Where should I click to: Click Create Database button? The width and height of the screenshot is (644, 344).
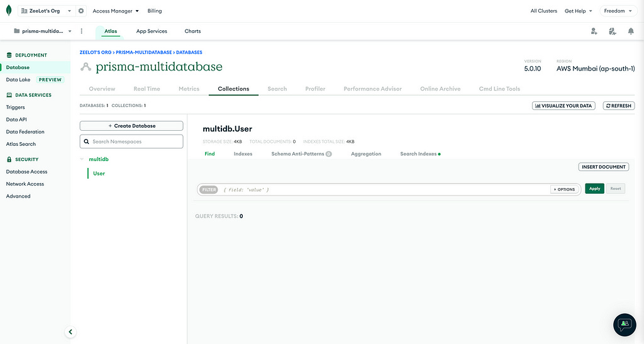[x=131, y=126]
